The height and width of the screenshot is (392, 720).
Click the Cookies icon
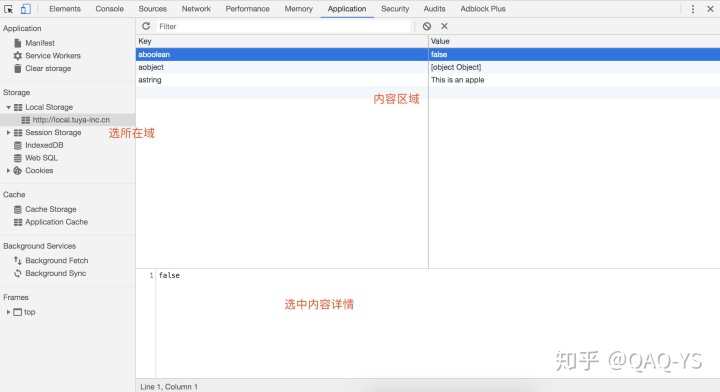click(17, 170)
